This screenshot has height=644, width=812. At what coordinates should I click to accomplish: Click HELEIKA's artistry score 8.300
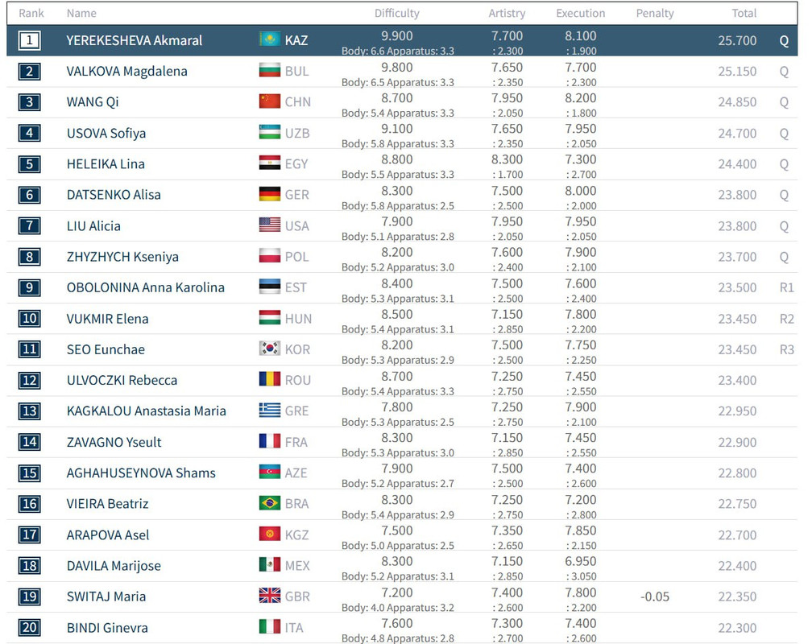(507, 159)
